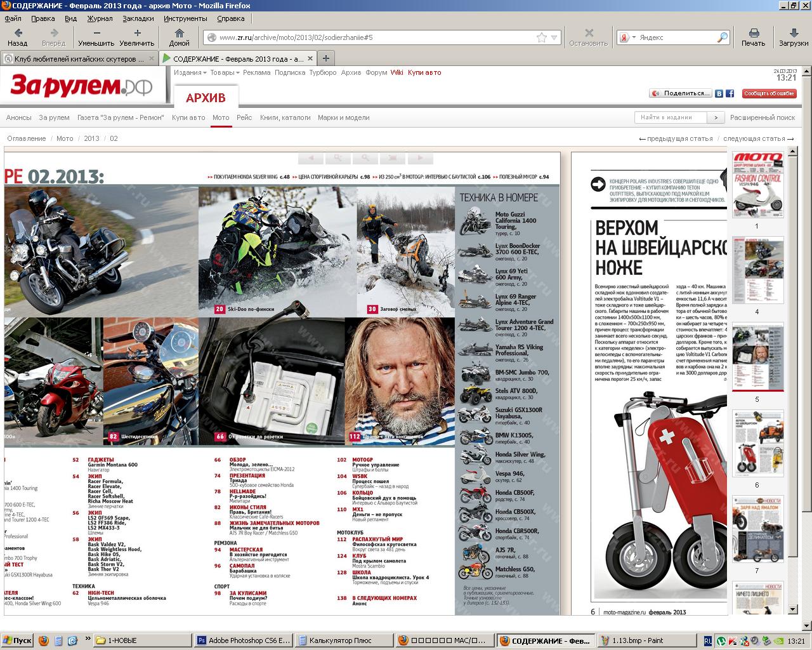Click the Firefox Home (Домой) button
Image resolution: width=812 pixels, height=650 pixels.
click(x=179, y=37)
